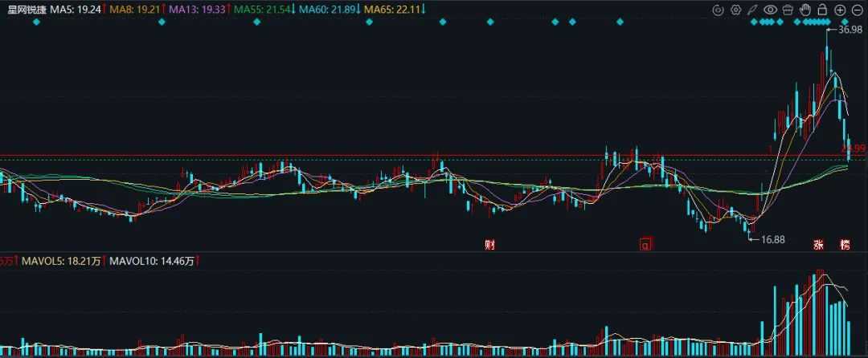Viewport: 868px width, 358px height.
Task: Zoom out with the minus circle icon
Action: 857,10
